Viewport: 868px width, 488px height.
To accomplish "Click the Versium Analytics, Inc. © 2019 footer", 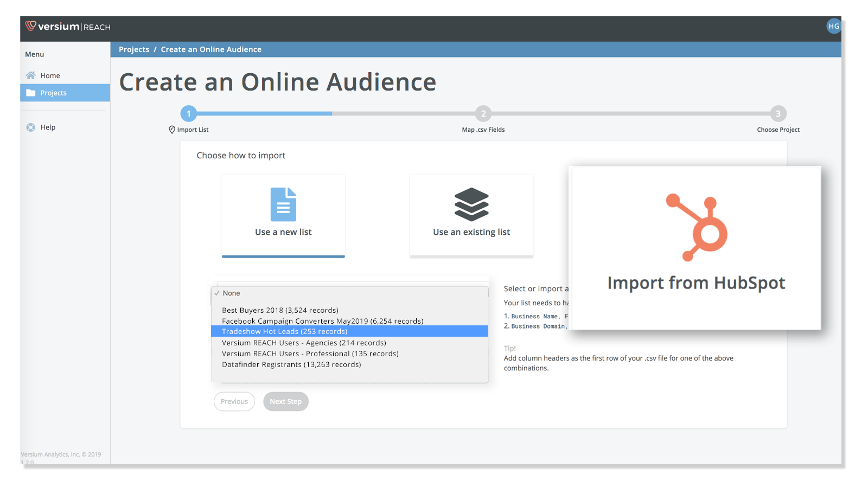I will pyautogui.click(x=61, y=454).
